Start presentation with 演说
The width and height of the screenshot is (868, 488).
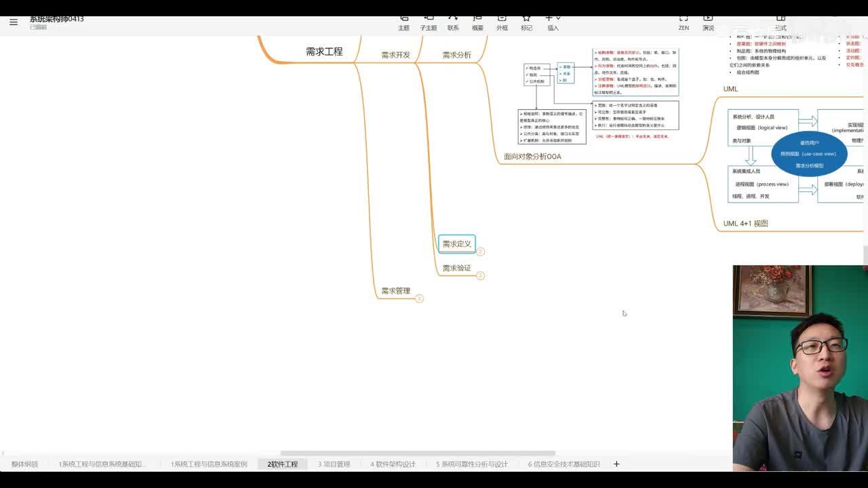pyautogui.click(x=708, y=22)
